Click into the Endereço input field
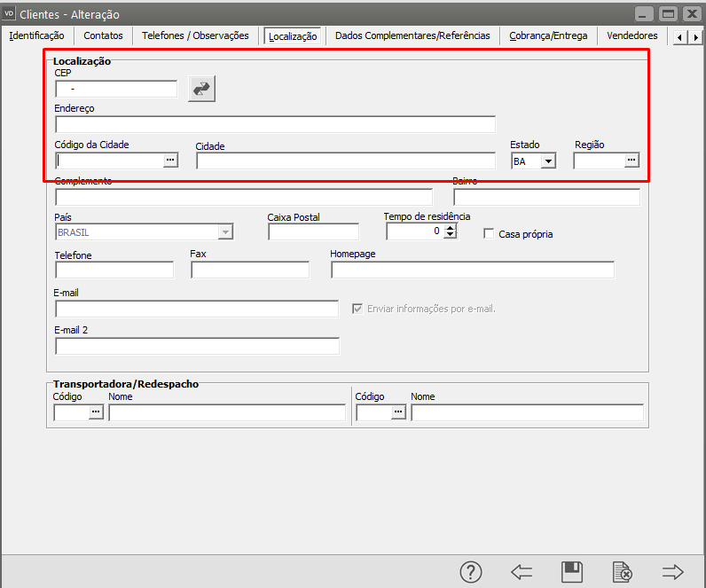This screenshot has height=588, width=706. pyautogui.click(x=275, y=124)
